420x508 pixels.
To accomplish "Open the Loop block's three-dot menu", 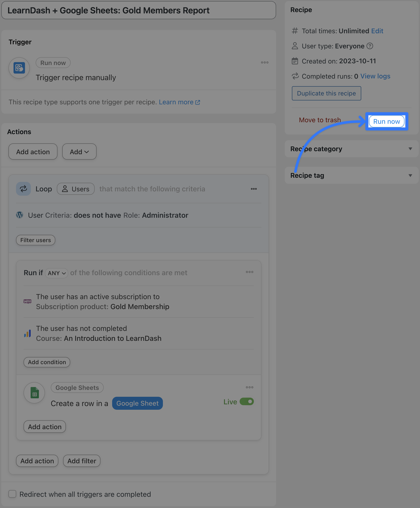I will (x=254, y=189).
